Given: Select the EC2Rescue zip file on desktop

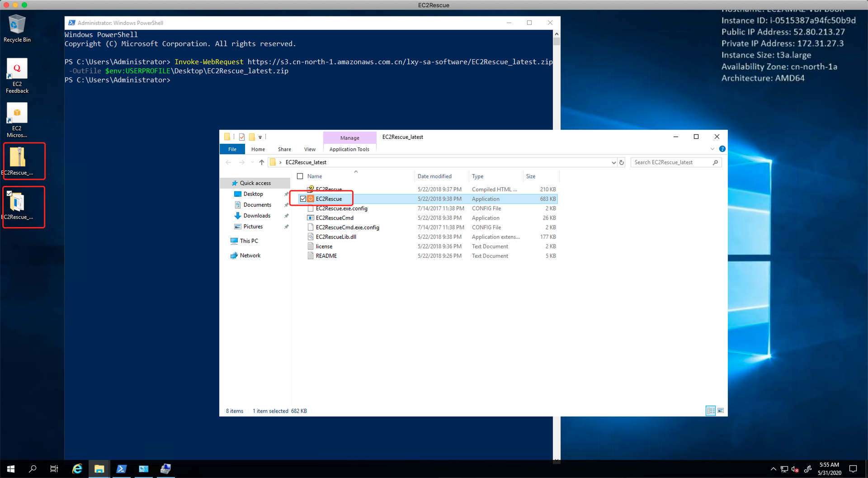Looking at the screenshot, I should pyautogui.click(x=18, y=157).
